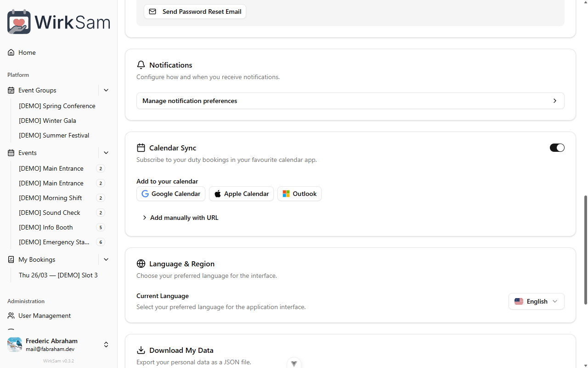Image resolution: width=588 pixels, height=368 pixels.
Task: Click Frederic Abraham's avatar picture
Action: click(x=15, y=345)
